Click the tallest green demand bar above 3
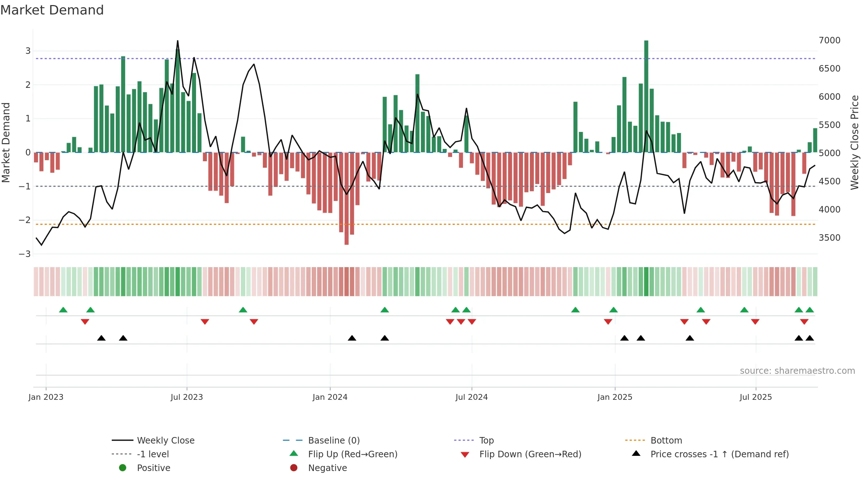 (646, 96)
